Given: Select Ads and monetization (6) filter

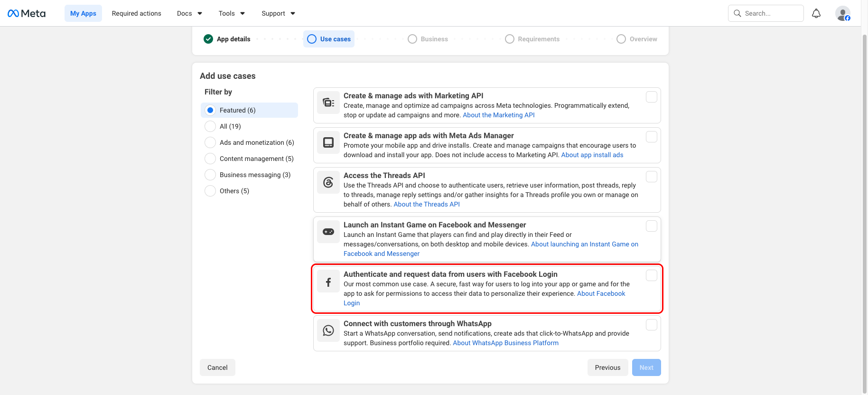Looking at the screenshot, I should tap(250, 142).
